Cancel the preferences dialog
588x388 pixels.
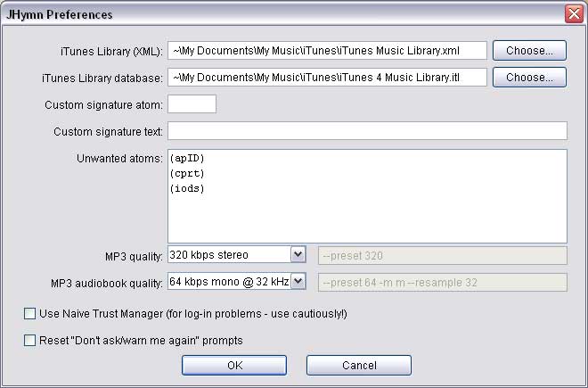[x=359, y=366]
